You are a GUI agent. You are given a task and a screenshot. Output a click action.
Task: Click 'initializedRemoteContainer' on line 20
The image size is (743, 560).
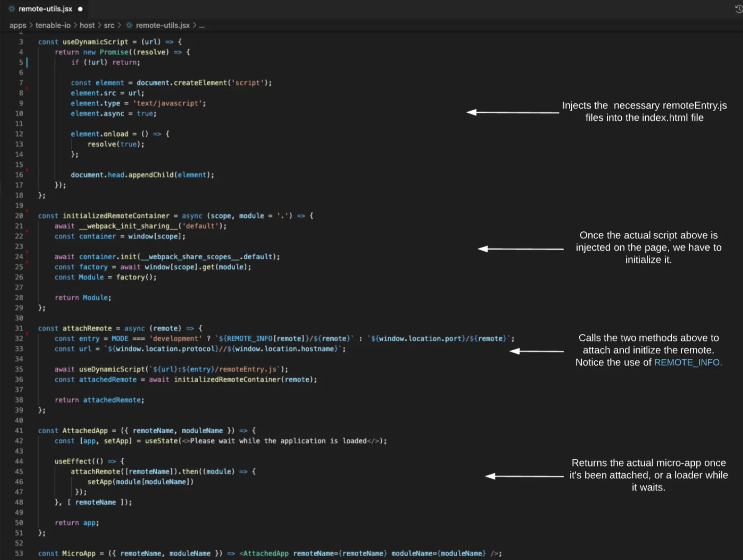click(116, 216)
